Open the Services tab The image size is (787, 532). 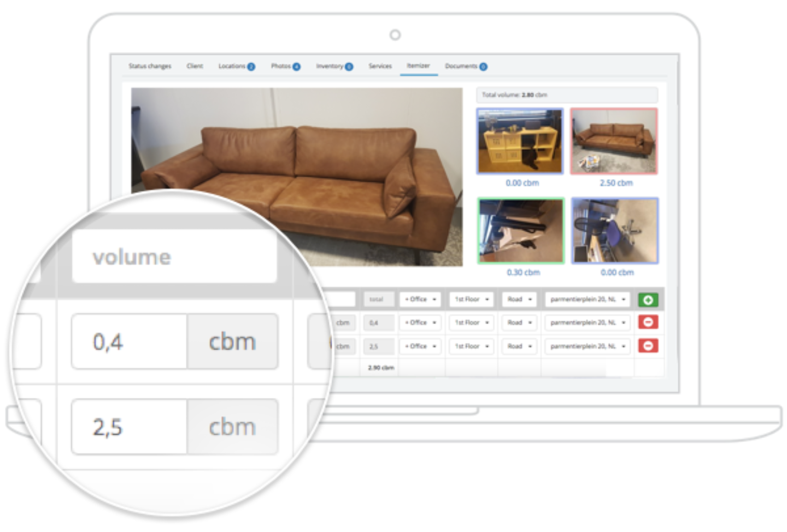coord(380,66)
